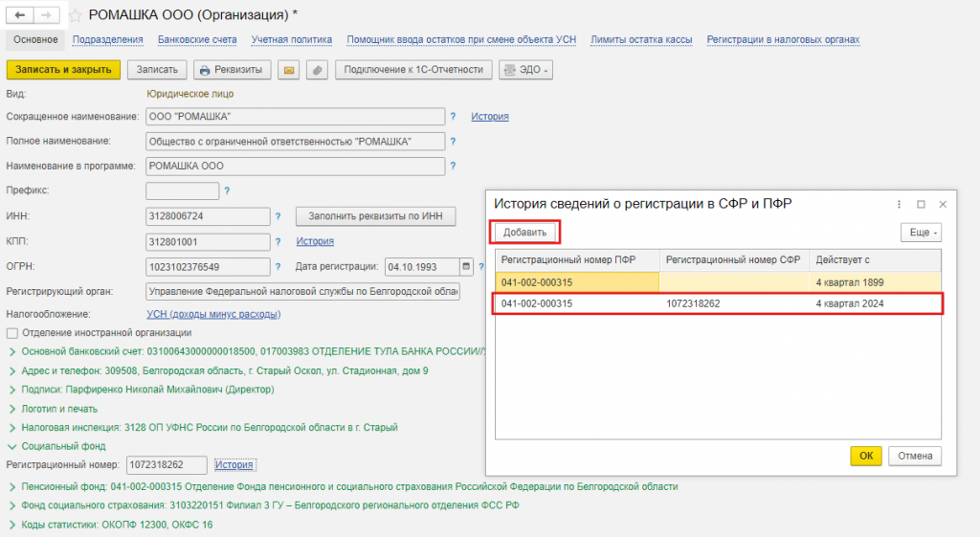980x537 pixels.
Task: Add organization to favorites with star icon
Action: coord(75,15)
